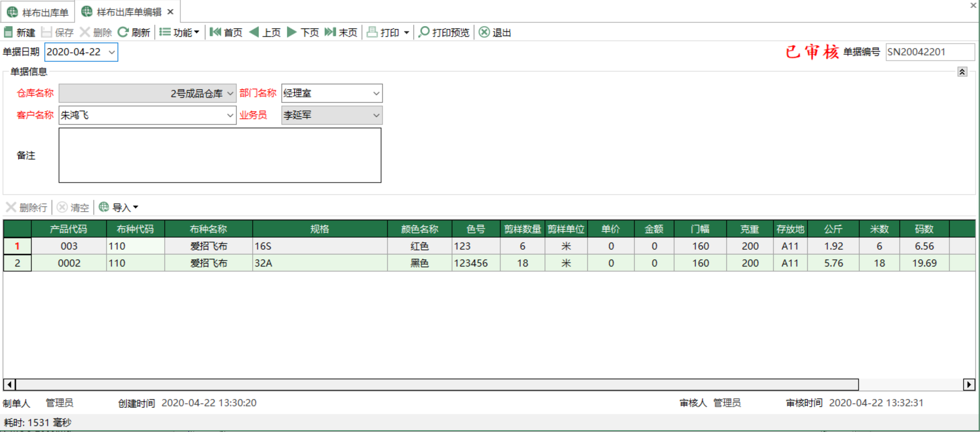Go to 末页 last page
This screenshot has width=980, height=432.
pyautogui.click(x=341, y=32)
